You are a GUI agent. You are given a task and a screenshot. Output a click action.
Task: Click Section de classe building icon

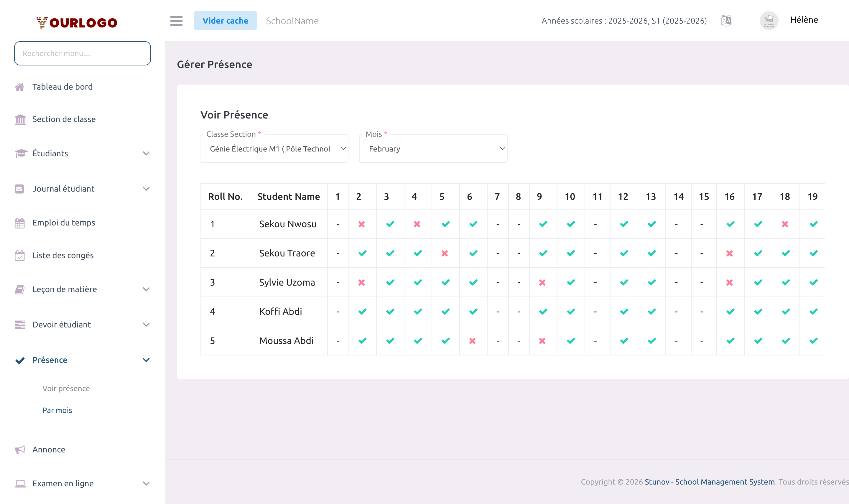(20, 120)
